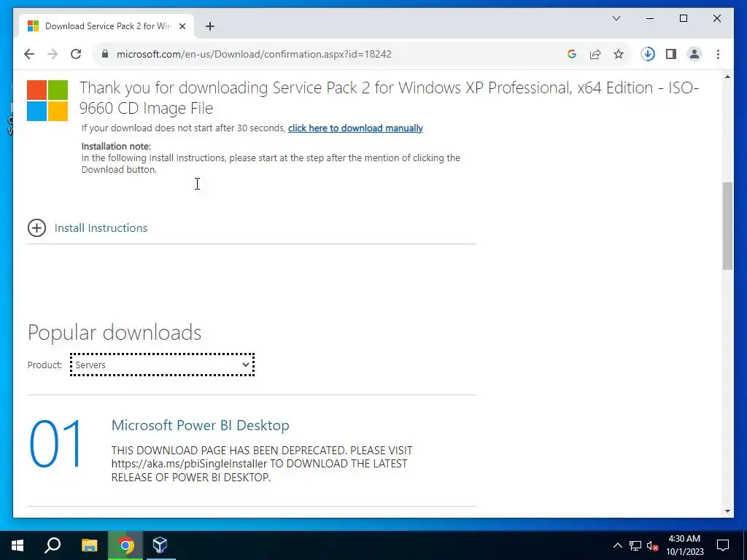
Task: Click the Popular downloads heading
Action: pos(115,332)
